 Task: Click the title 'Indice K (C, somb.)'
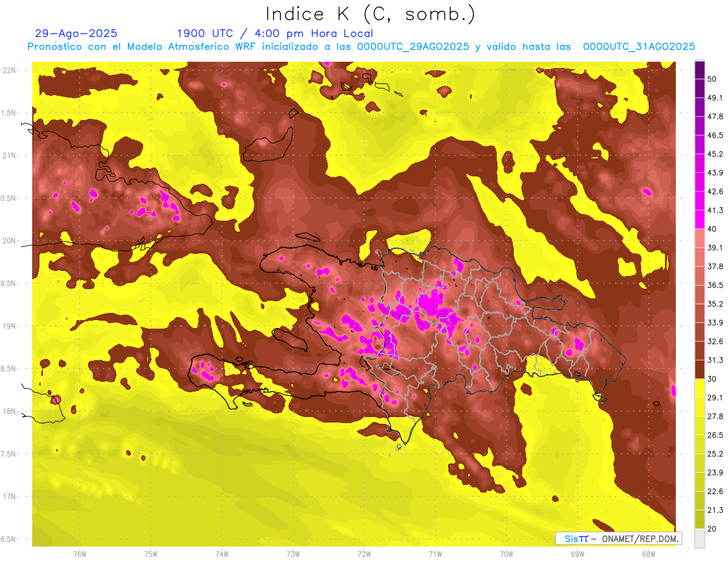(x=370, y=14)
